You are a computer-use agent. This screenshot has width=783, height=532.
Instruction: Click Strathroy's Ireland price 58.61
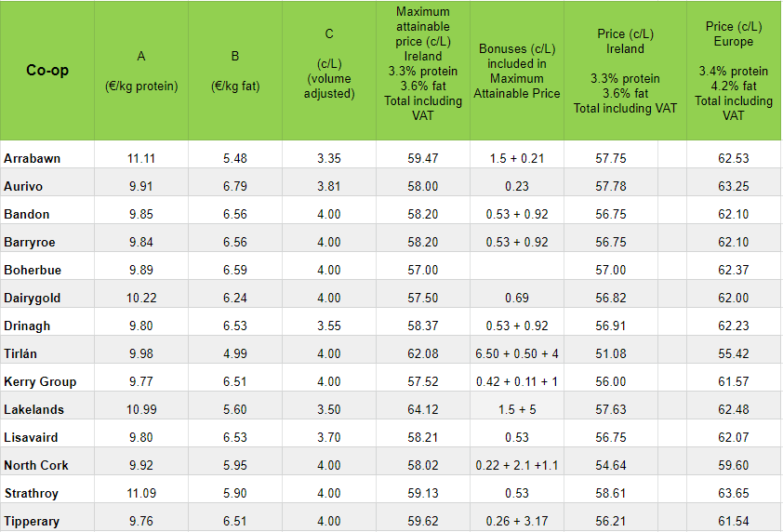click(x=611, y=494)
